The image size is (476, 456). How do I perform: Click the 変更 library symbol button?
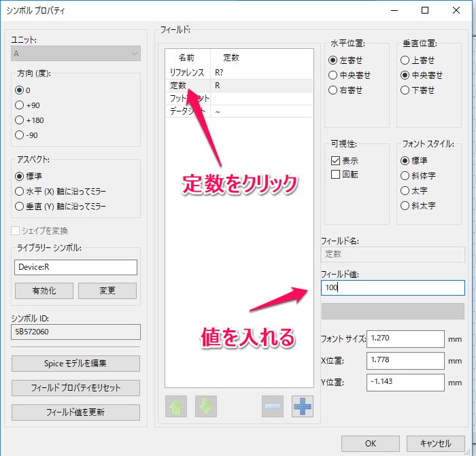coord(107,291)
